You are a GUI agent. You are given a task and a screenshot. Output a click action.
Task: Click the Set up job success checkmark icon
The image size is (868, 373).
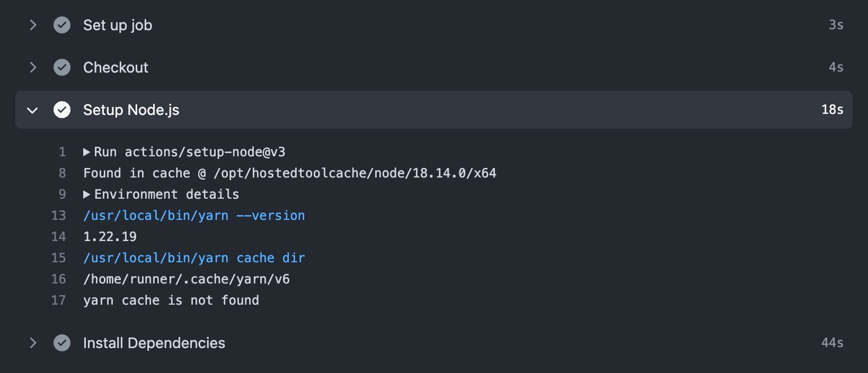click(62, 25)
